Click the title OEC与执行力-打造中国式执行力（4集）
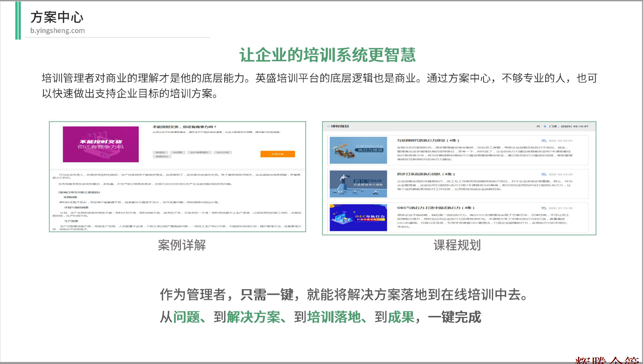The width and height of the screenshot is (643, 364). (x=435, y=208)
